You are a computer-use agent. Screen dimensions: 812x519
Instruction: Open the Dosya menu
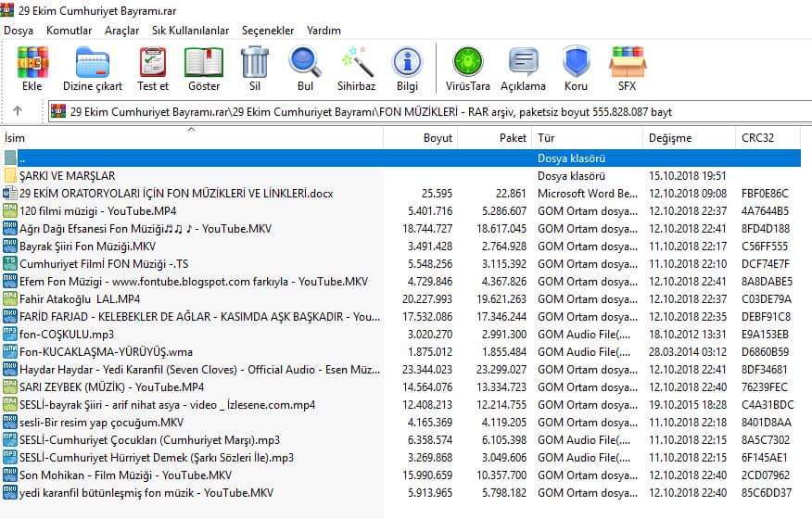click(x=19, y=31)
